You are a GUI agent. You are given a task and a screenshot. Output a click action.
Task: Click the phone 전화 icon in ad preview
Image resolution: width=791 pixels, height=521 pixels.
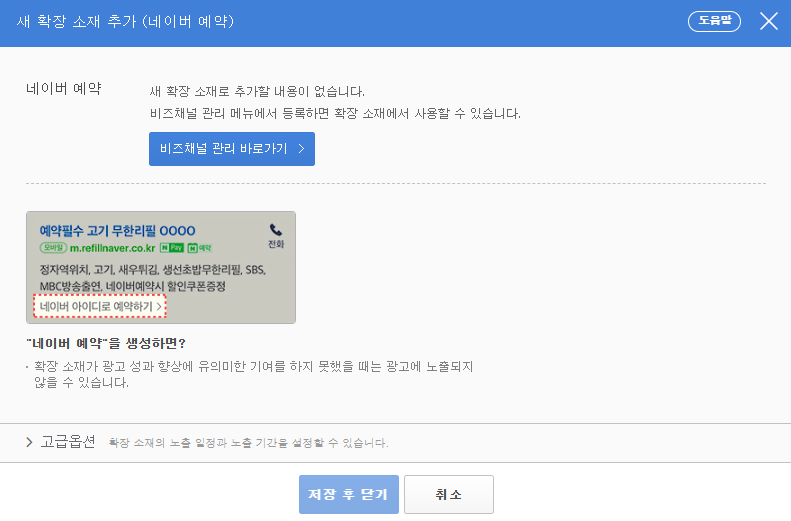point(275,236)
